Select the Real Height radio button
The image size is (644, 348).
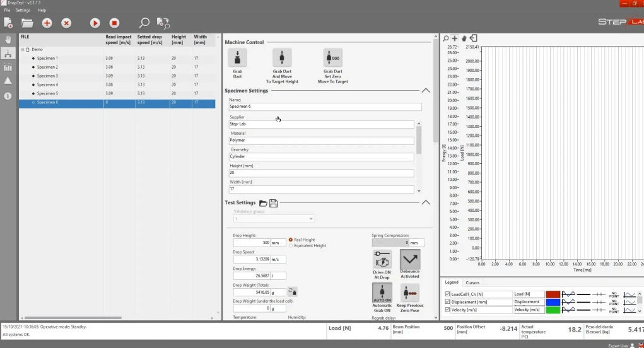pyautogui.click(x=291, y=240)
